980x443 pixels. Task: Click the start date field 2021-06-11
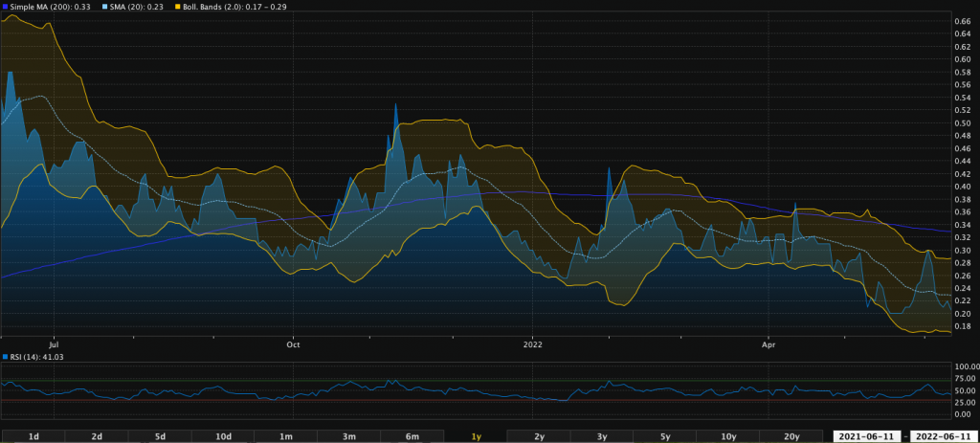tap(866, 436)
